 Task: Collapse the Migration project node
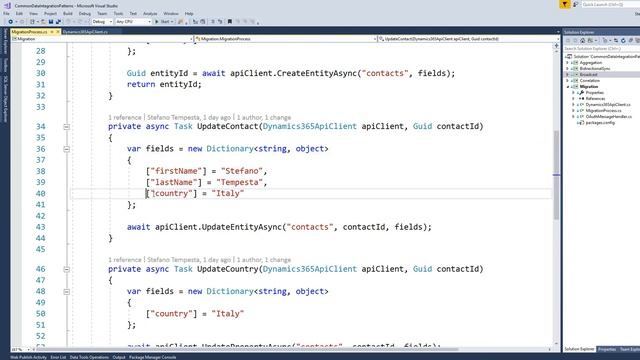coord(567,87)
